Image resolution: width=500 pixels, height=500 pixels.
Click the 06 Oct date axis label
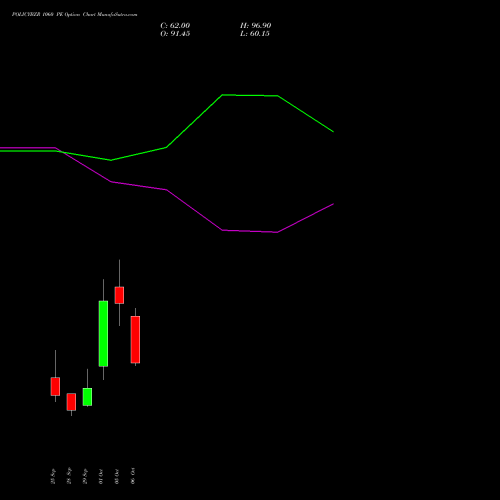[x=133, y=476]
